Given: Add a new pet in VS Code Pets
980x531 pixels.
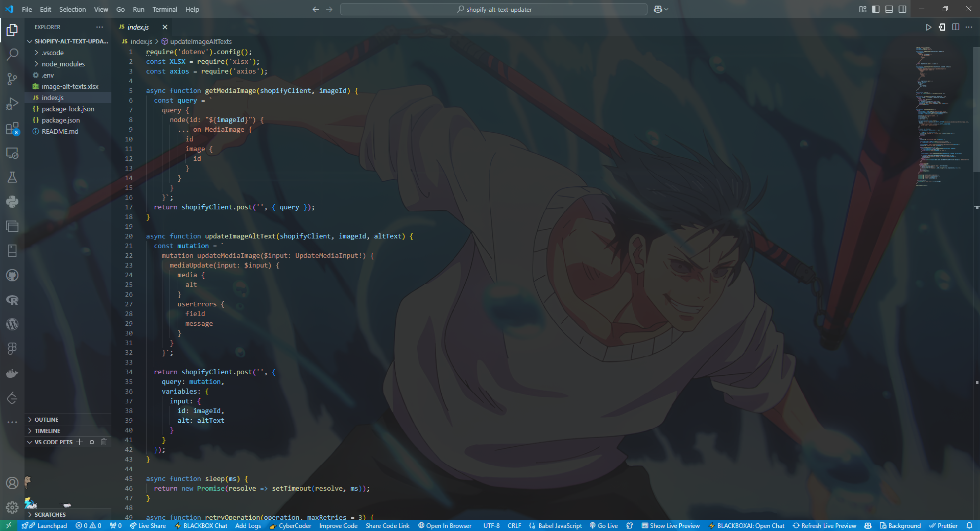Looking at the screenshot, I should coord(79,442).
